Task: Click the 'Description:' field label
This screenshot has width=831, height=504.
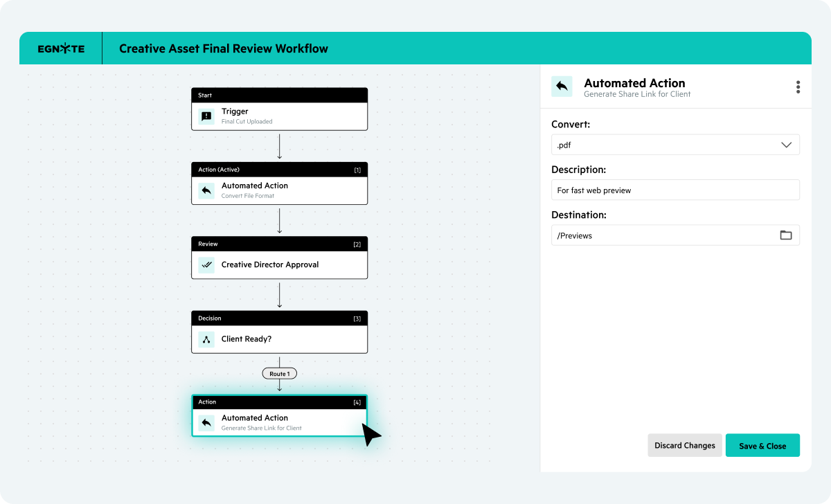Action: 579,170
